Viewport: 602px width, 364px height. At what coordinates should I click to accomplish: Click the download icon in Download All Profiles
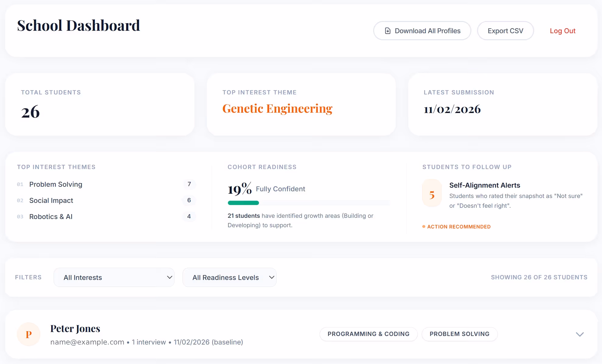[388, 31]
